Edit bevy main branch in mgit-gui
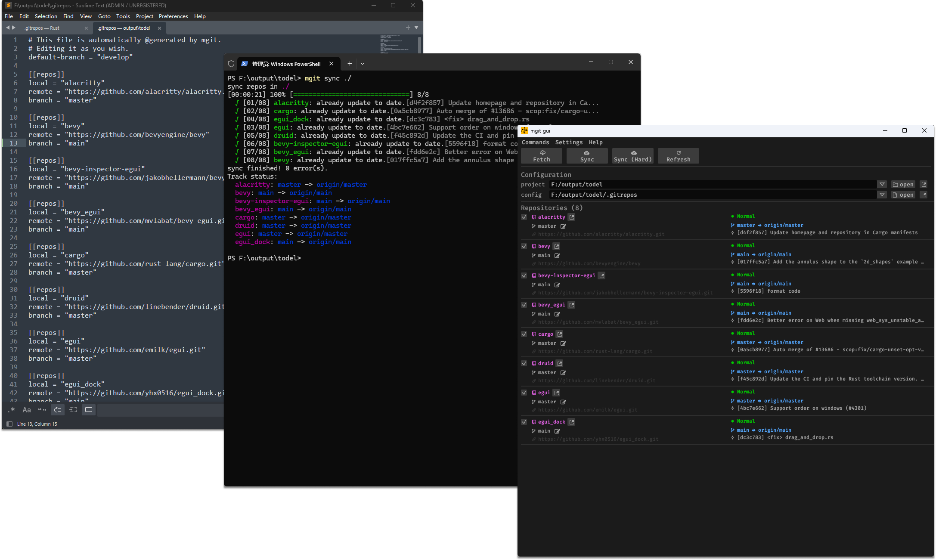The width and height of the screenshot is (936, 560). [557, 256]
